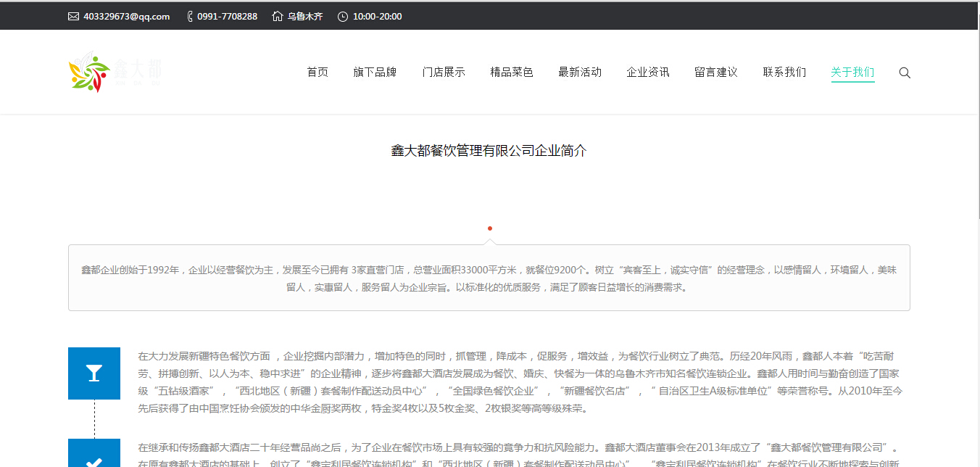Go to the 留言建议 page
The height and width of the screenshot is (467, 980).
click(716, 73)
